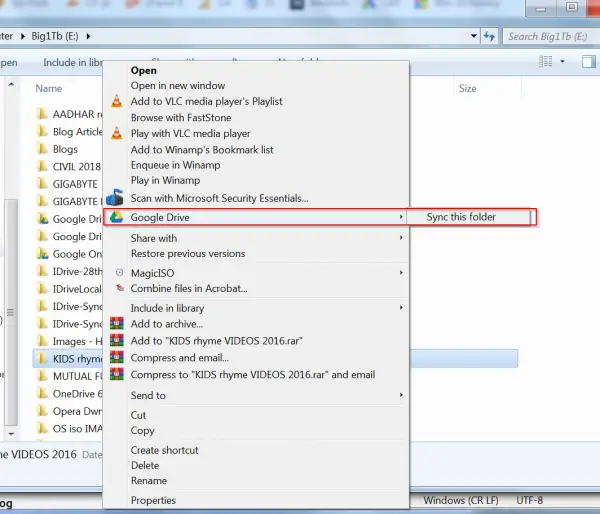Click WinRAR icon beside Compress to rar and email
Image resolution: width=600 pixels, height=514 pixels.
pos(117,374)
